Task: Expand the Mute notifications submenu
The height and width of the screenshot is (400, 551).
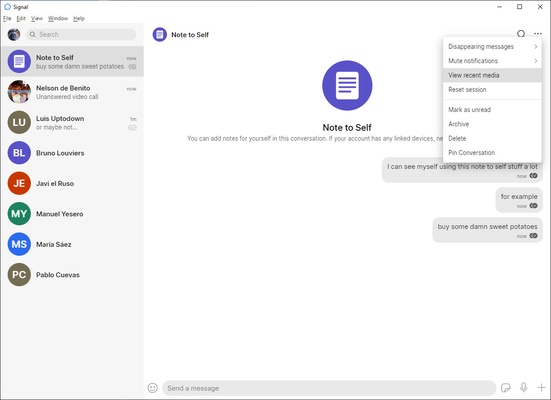Action: tap(492, 61)
